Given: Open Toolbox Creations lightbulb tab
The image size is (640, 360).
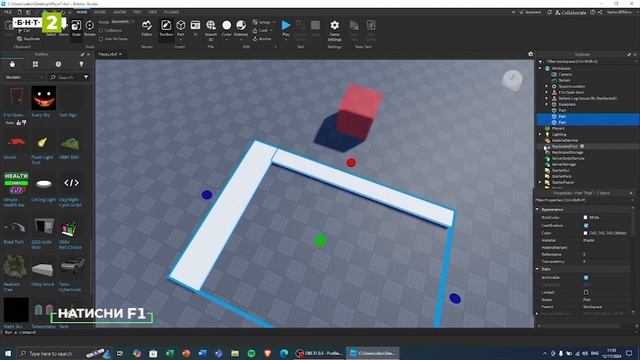Looking at the screenshot, I should click(81, 64).
